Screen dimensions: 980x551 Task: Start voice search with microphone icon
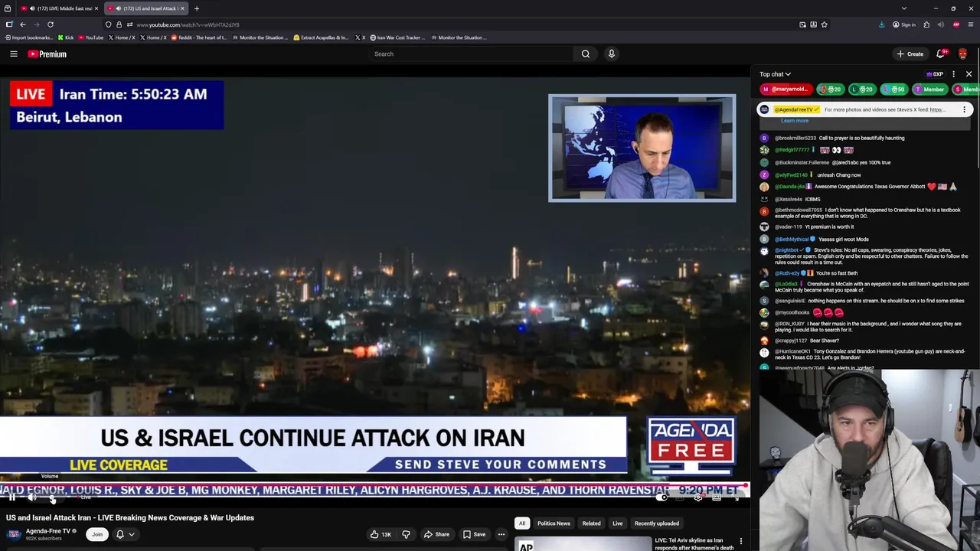point(611,54)
